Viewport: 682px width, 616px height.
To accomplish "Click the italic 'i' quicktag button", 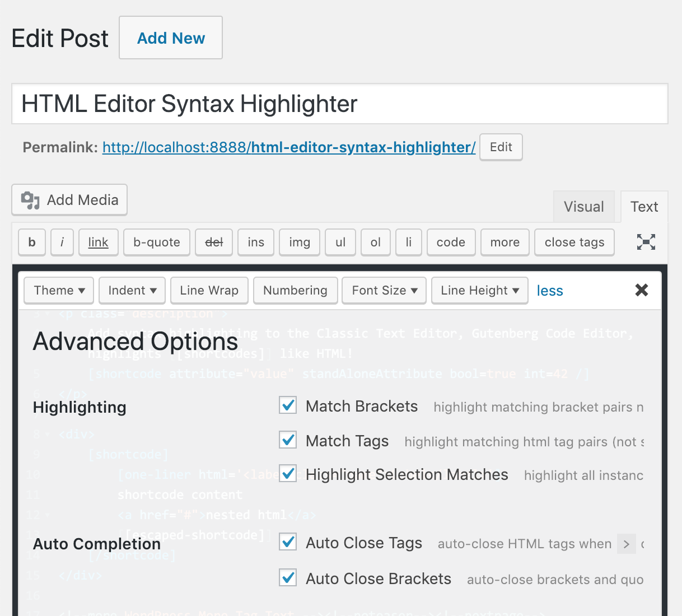I will click(62, 242).
